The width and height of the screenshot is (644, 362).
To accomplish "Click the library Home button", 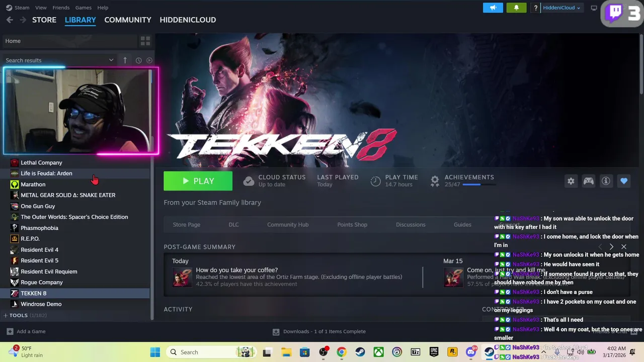I will click(69, 41).
